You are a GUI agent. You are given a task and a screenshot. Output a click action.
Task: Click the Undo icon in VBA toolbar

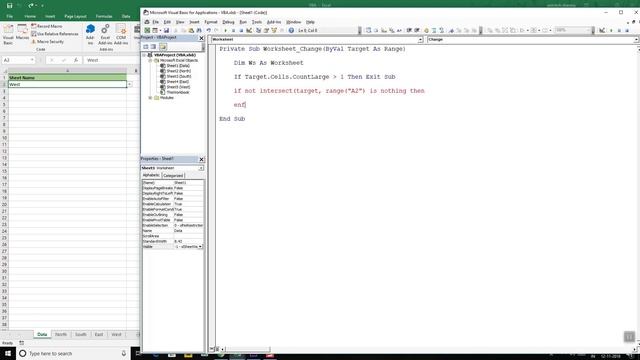pos(209,30)
